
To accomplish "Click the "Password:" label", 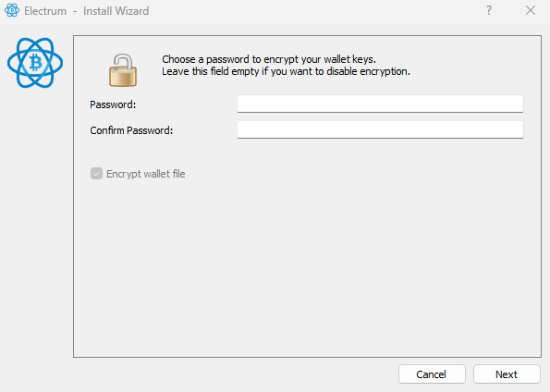I will [113, 104].
